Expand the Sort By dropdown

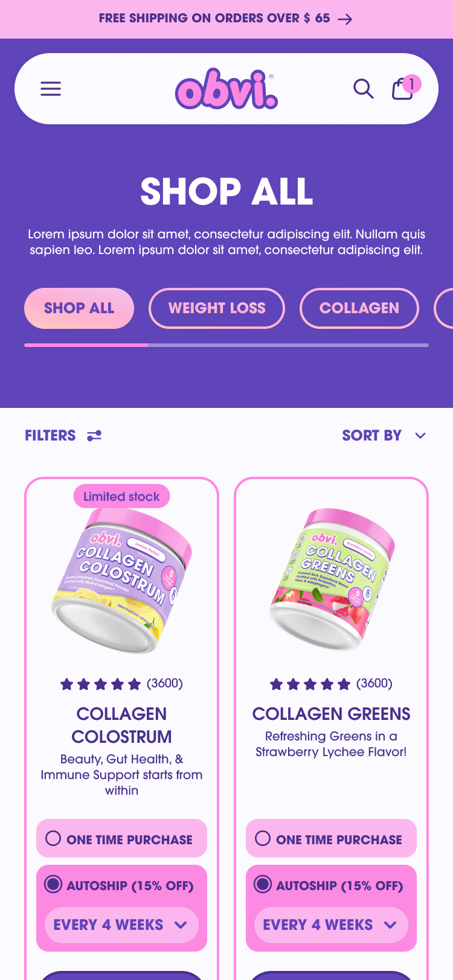(x=384, y=436)
